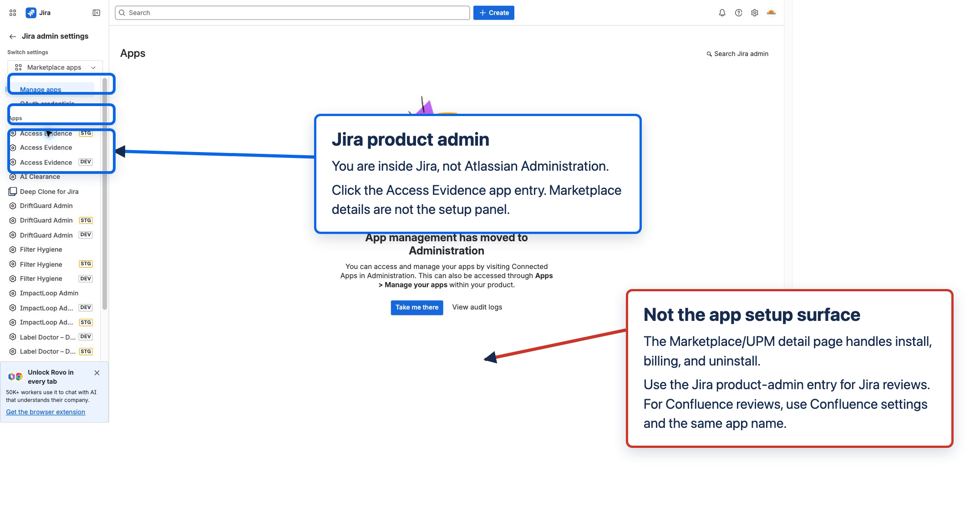The image size is (980, 528).
Task: Click the Deep Clone for Jira icon
Action: [x=13, y=192]
